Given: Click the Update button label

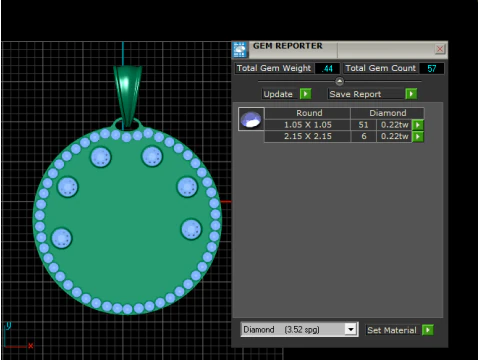Looking at the screenshot, I should (x=278, y=94).
